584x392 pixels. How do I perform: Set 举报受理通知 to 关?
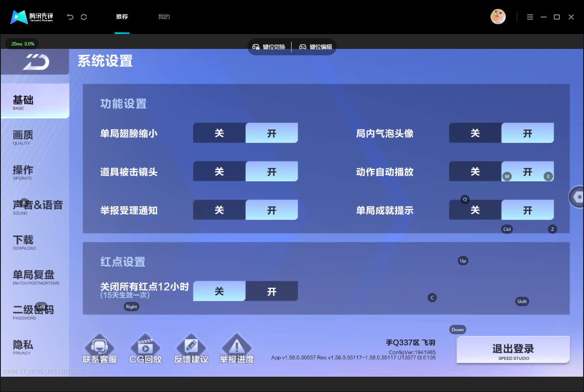(219, 210)
